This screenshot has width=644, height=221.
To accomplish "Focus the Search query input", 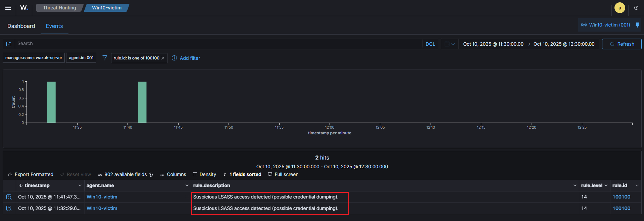I will [218, 44].
